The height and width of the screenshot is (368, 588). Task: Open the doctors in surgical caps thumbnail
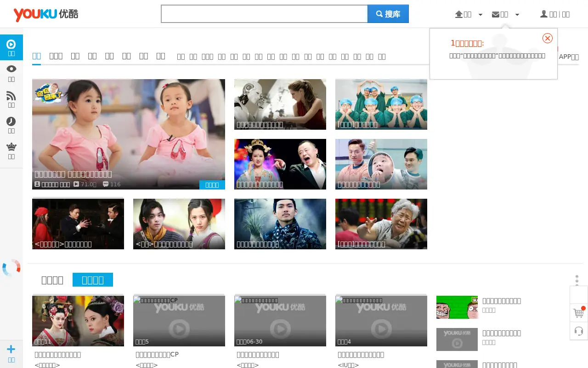[381, 104]
